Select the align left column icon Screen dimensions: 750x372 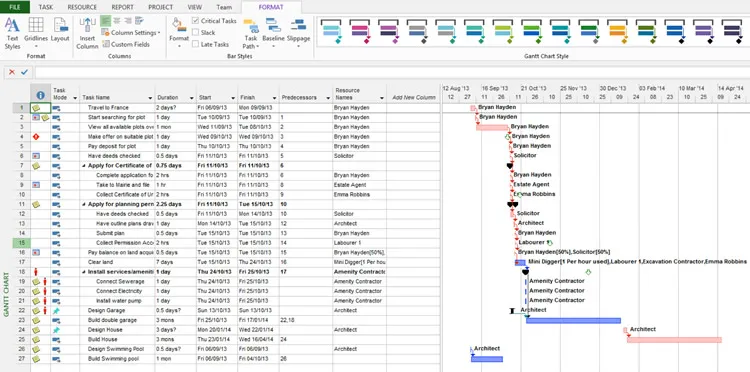click(x=106, y=21)
